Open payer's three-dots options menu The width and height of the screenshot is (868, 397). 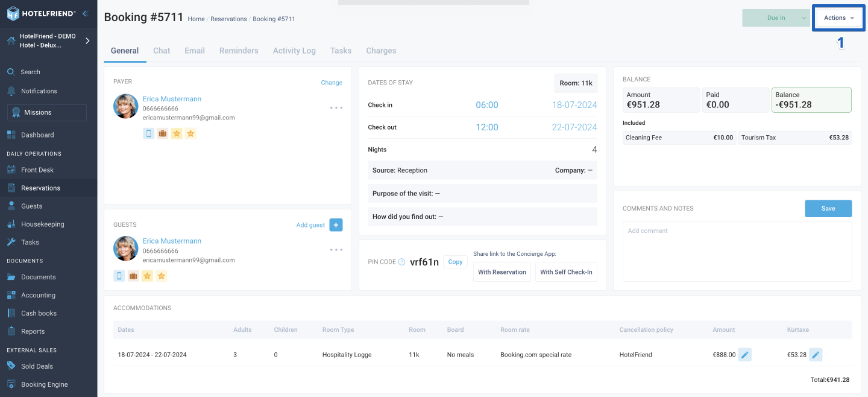pyautogui.click(x=336, y=107)
